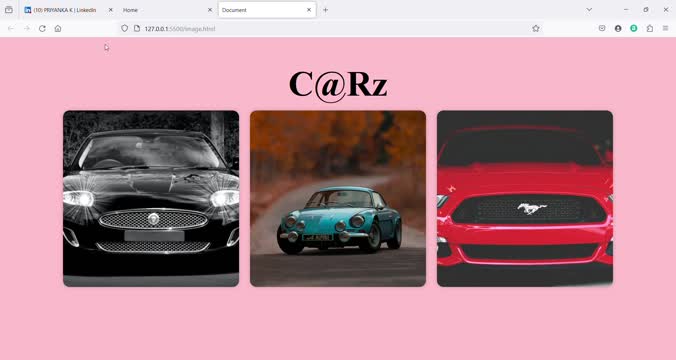
Task: Click the teal vintage car image
Action: pos(338,199)
